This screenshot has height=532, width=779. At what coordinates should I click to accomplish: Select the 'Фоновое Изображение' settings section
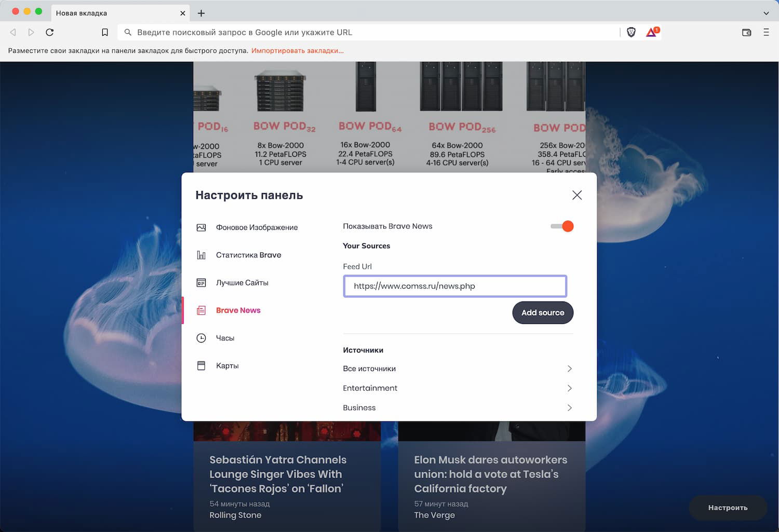257,227
